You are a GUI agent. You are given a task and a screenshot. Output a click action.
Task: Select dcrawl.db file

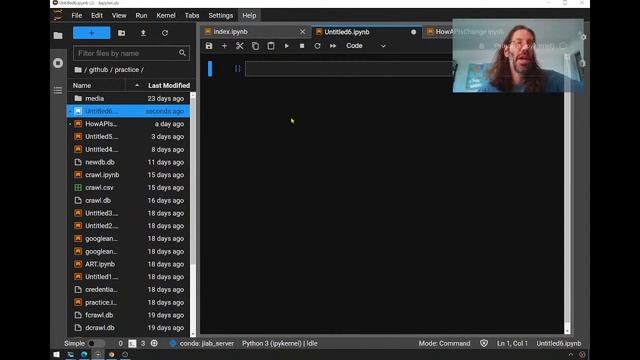[129, 328]
